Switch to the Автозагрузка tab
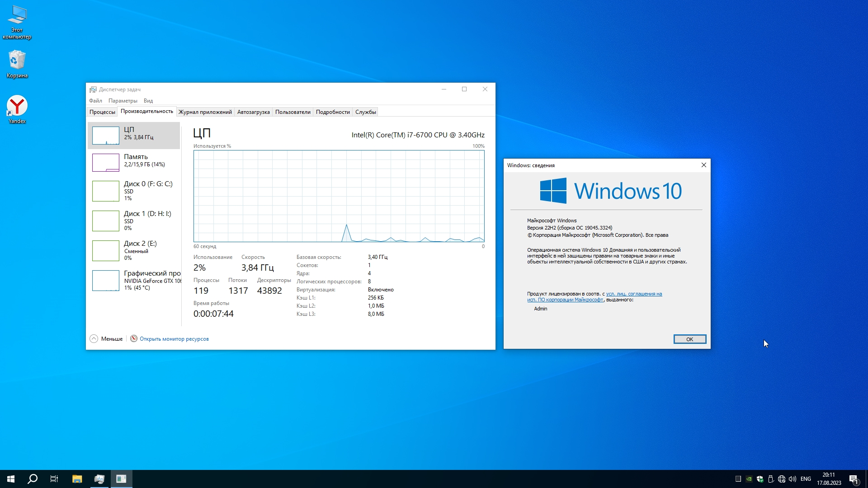This screenshot has width=868, height=488. pos(253,112)
